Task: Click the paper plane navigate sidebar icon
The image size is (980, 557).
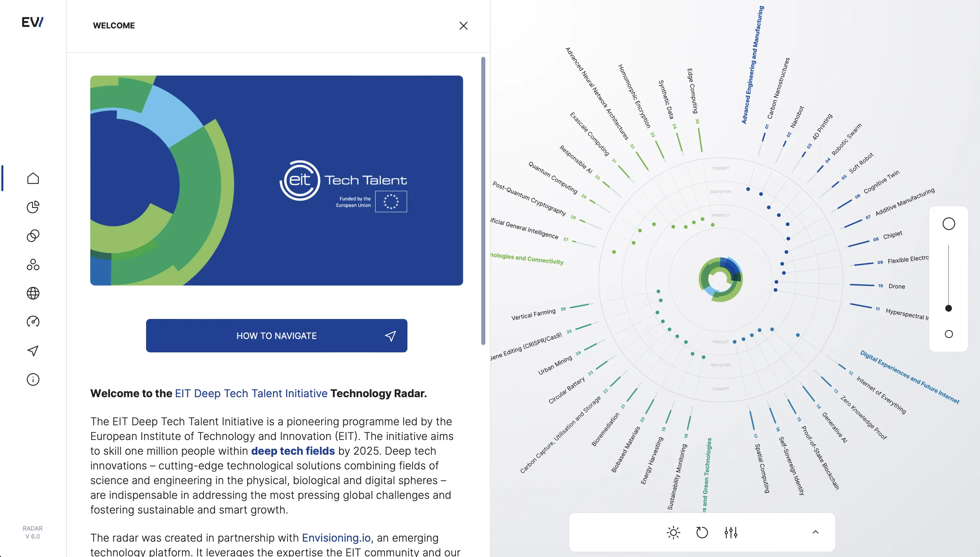Action: click(x=33, y=350)
